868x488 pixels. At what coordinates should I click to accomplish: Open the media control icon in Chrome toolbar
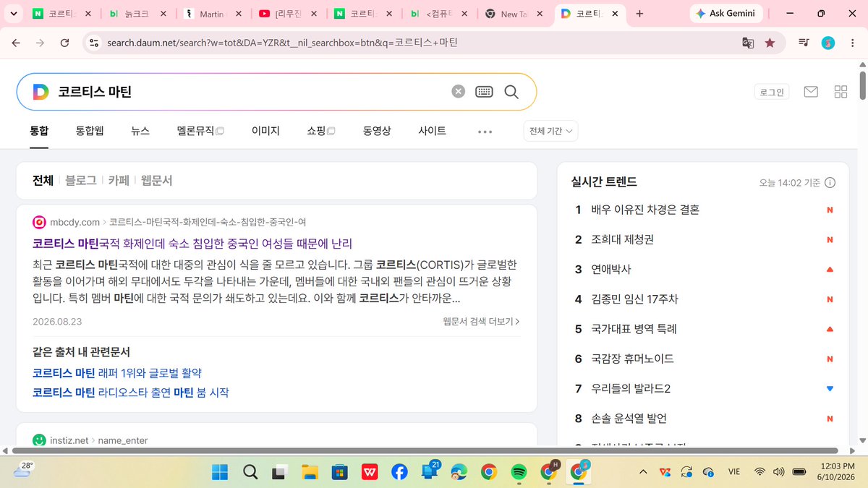click(804, 43)
